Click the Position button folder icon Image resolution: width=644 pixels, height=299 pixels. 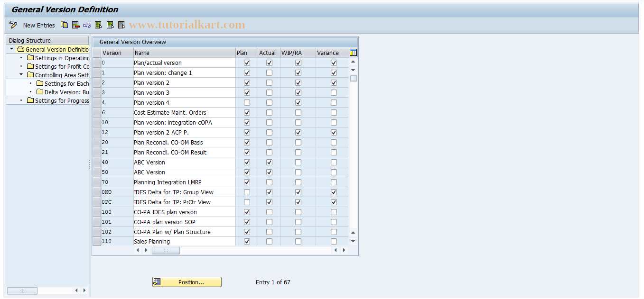tap(157, 281)
